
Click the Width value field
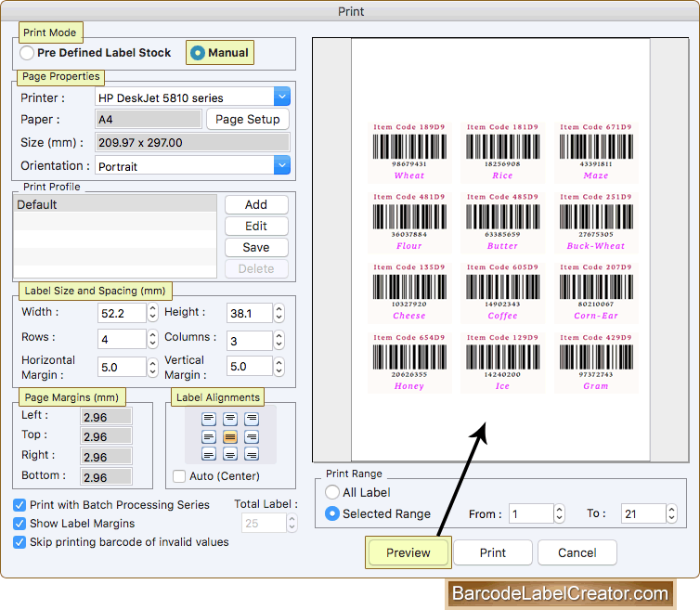point(122,313)
